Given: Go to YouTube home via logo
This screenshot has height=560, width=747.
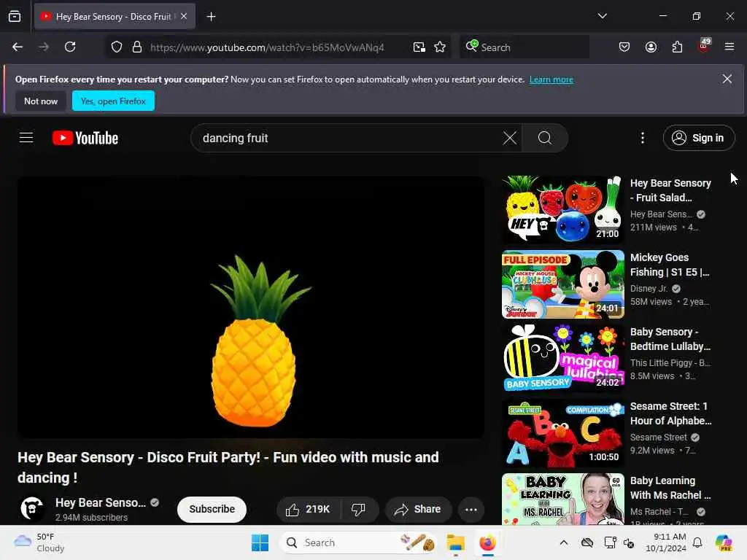Looking at the screenshot, I should tap(85, 138).
